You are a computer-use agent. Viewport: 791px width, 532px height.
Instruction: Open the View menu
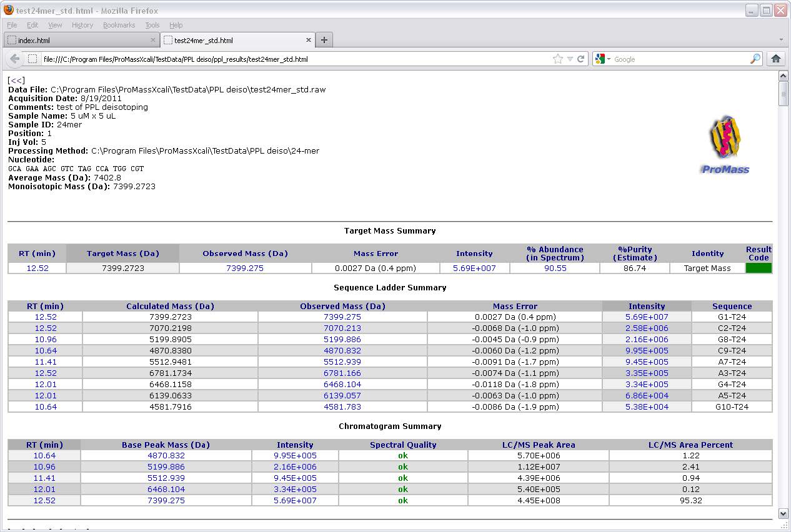pyautogui.click(x=55, y=25)
